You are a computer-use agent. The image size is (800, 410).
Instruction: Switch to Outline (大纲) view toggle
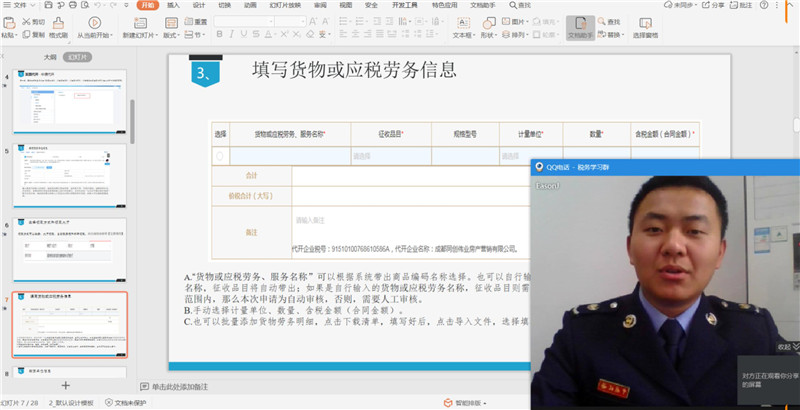coord(50,57)
